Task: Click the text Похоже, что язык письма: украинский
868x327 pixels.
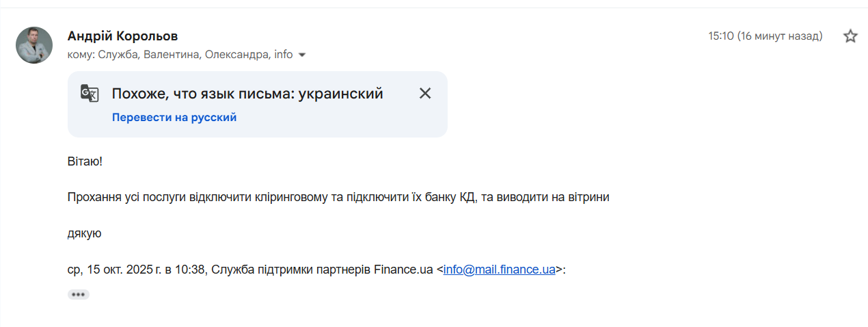Action: coord(247,94)
